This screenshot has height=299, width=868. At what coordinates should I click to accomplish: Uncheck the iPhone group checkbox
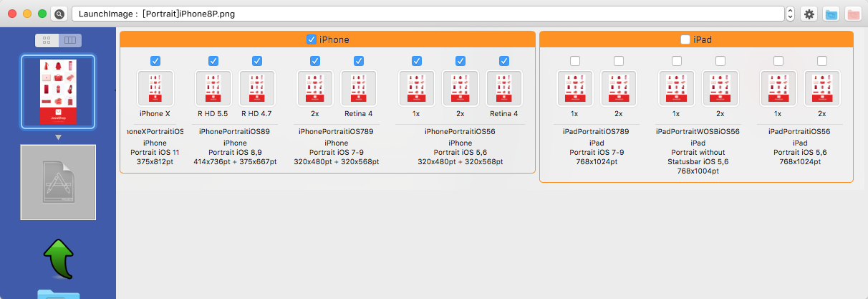point(312,39)
